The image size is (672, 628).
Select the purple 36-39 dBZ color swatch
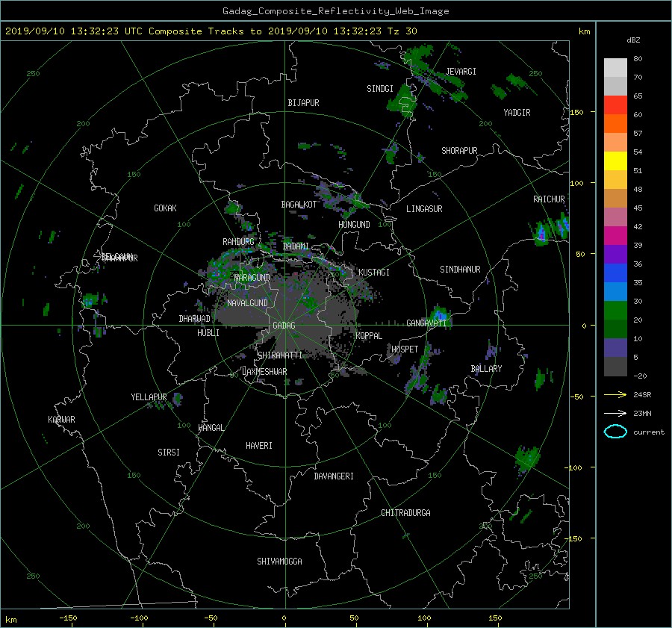(615, 255)
